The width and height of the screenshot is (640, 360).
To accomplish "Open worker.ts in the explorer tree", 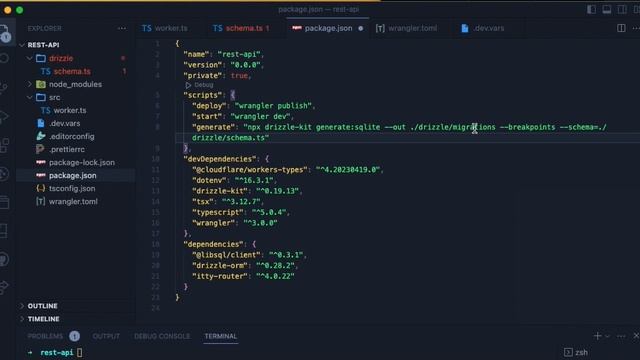I will [x=70, y=110].
